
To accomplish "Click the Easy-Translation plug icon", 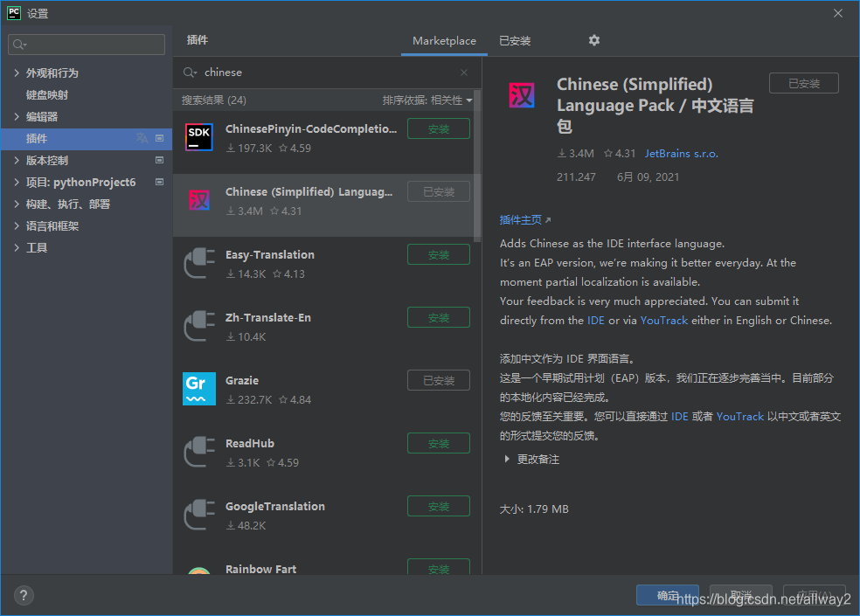I will [x=199, y=263].
